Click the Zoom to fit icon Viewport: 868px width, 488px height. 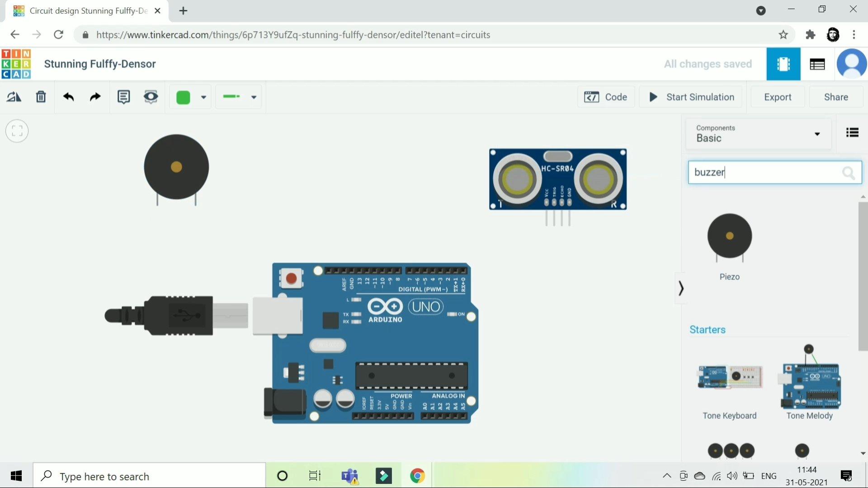coord(17,131)
